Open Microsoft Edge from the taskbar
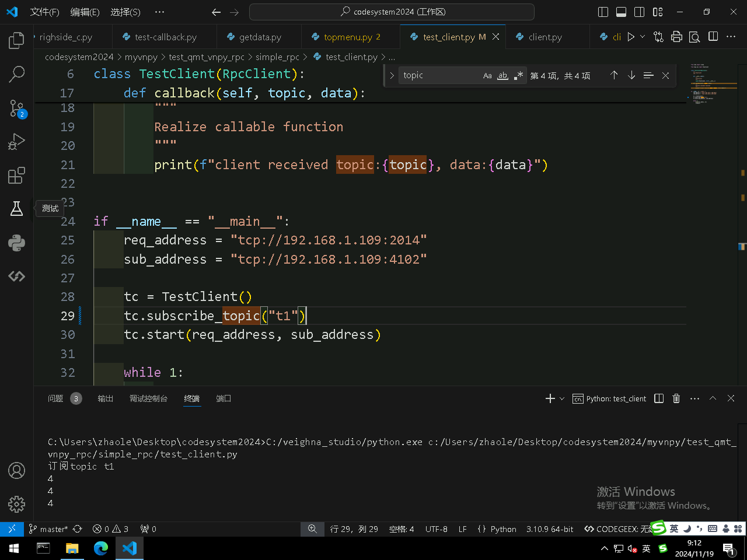Screen dimensions: 747x560 (101, 548)
